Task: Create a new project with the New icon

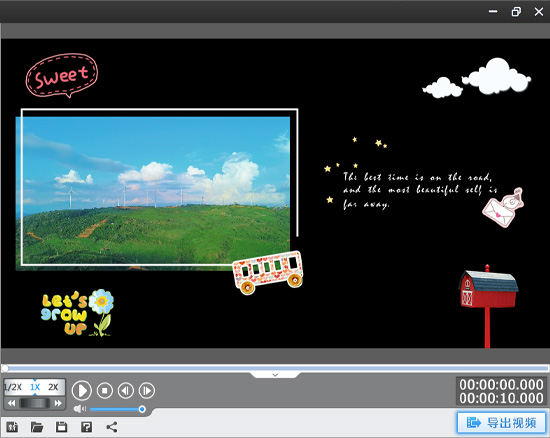Action: [12, 427]
